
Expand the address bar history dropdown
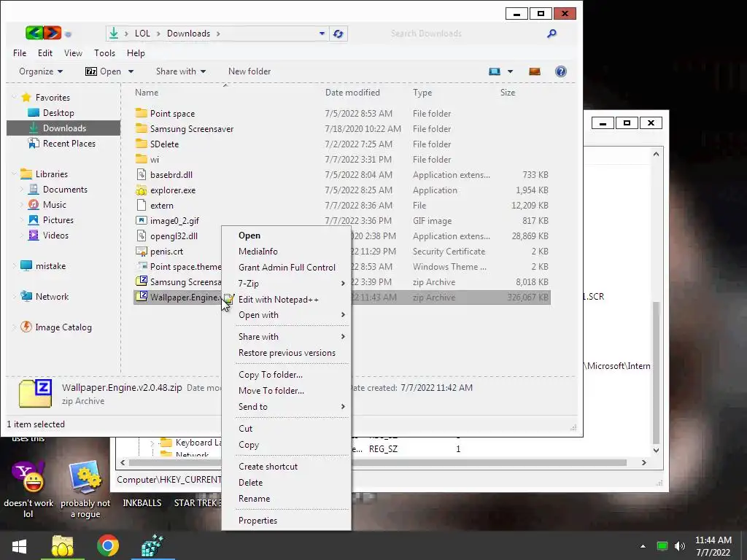pyautogui.click(x=322, y=34)
